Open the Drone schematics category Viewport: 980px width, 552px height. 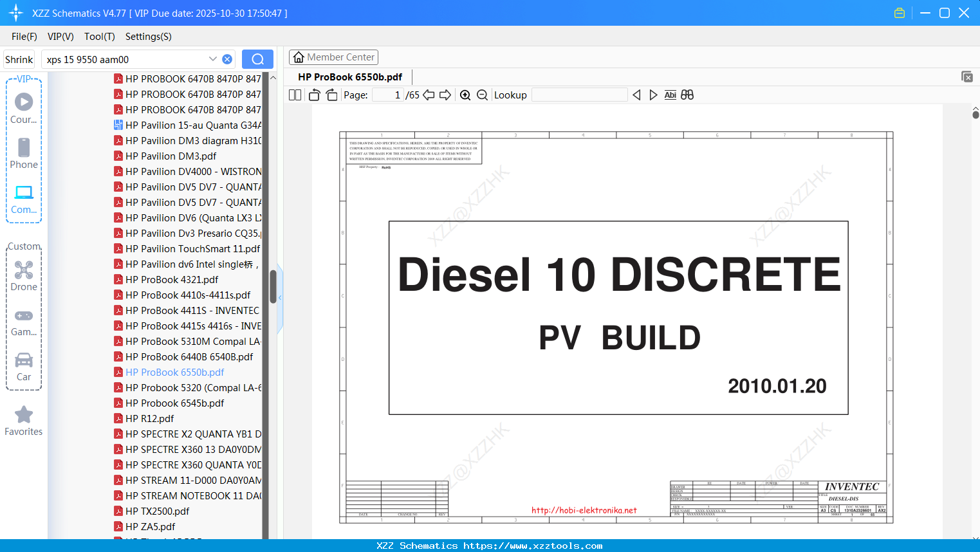tap(24, 276)
